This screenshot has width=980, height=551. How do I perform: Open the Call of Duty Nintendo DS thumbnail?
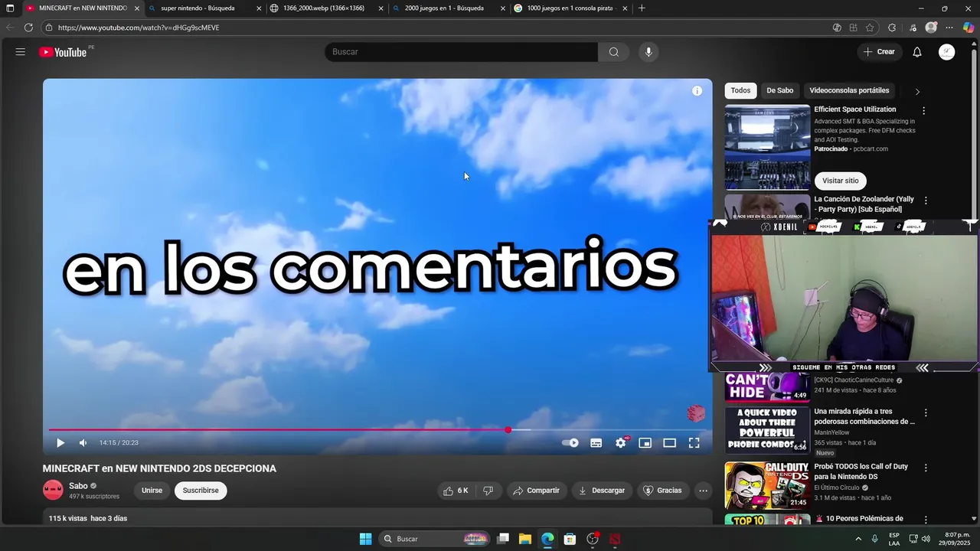[767, 485]
